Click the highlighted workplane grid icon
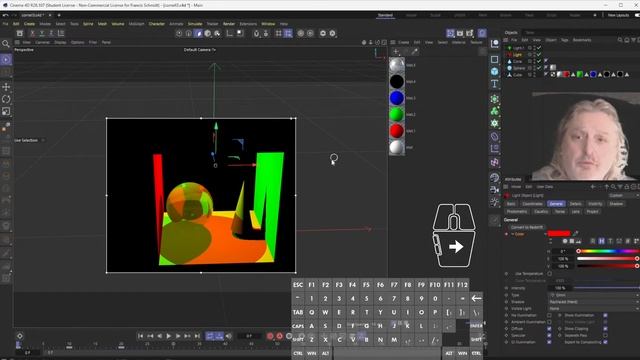The image size is (640, 360). [x=288, y=33]
